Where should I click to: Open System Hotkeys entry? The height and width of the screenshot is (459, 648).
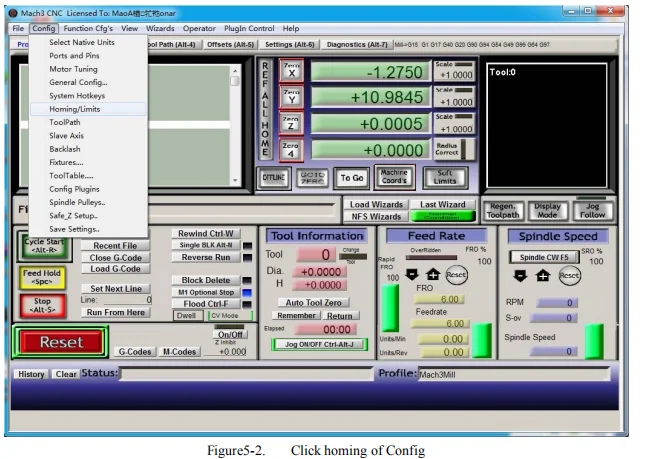[x=88, y=96]
